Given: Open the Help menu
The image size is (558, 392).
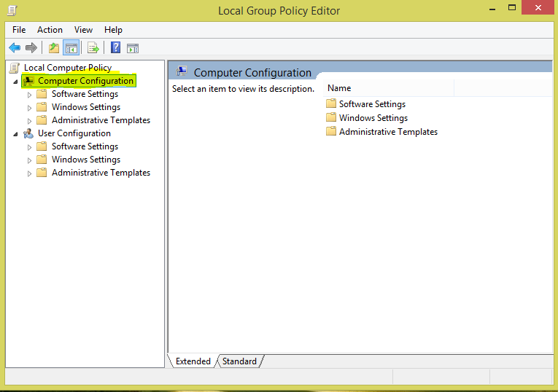Looking at the screenshot, I should (113, 30).
